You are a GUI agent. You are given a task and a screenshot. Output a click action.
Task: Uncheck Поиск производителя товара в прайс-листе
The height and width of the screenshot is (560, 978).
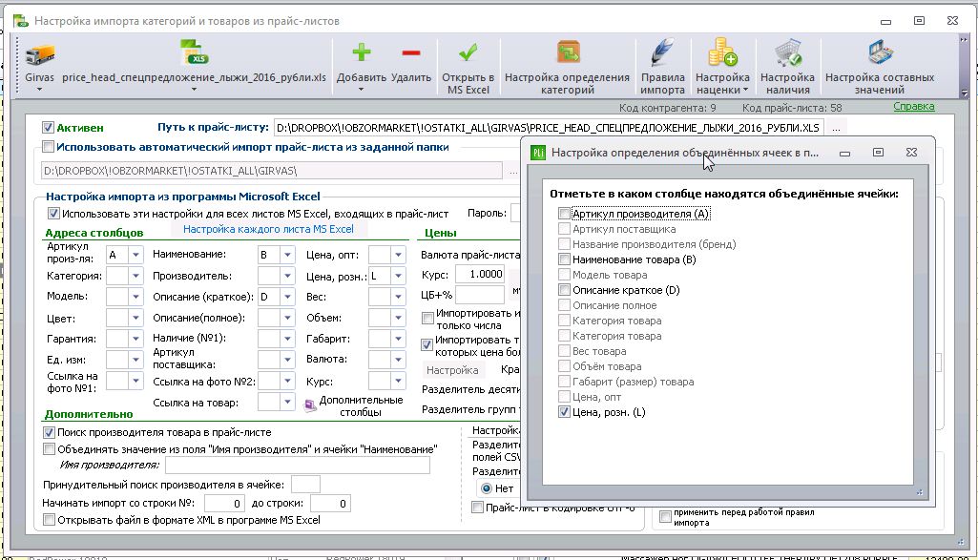(49, 432)
